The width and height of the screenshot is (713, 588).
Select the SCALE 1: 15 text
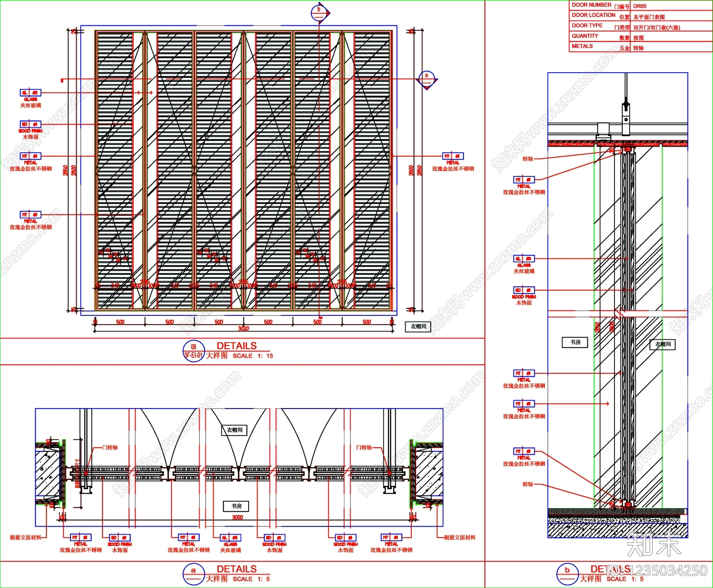[x=253, y=355]
